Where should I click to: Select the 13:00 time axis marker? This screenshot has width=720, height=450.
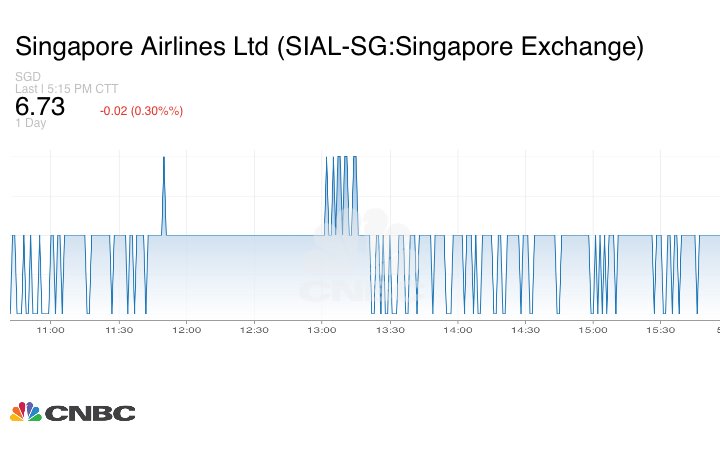point(322,330)
